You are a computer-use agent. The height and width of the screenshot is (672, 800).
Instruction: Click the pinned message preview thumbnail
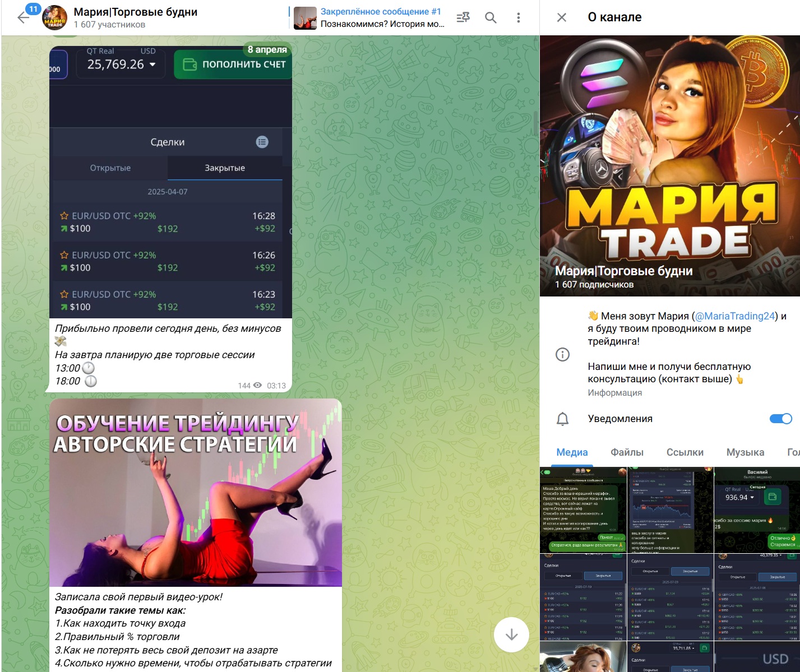tap(305, 18)
